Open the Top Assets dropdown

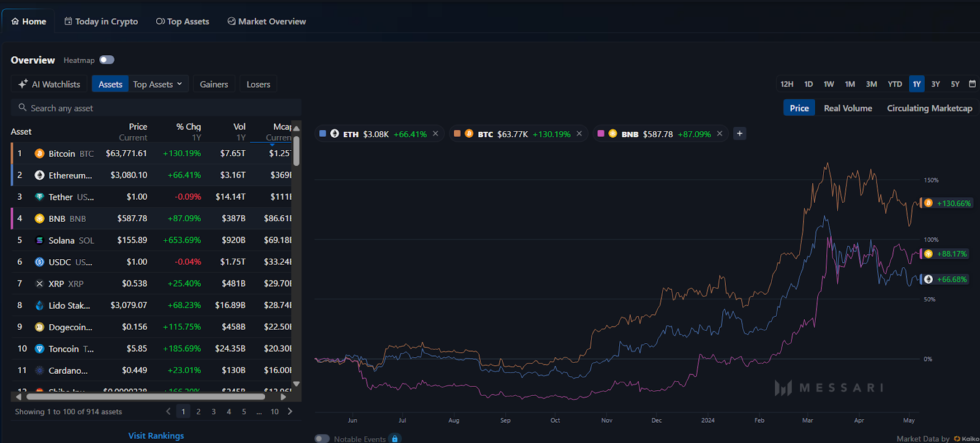[x=157, y=85]
